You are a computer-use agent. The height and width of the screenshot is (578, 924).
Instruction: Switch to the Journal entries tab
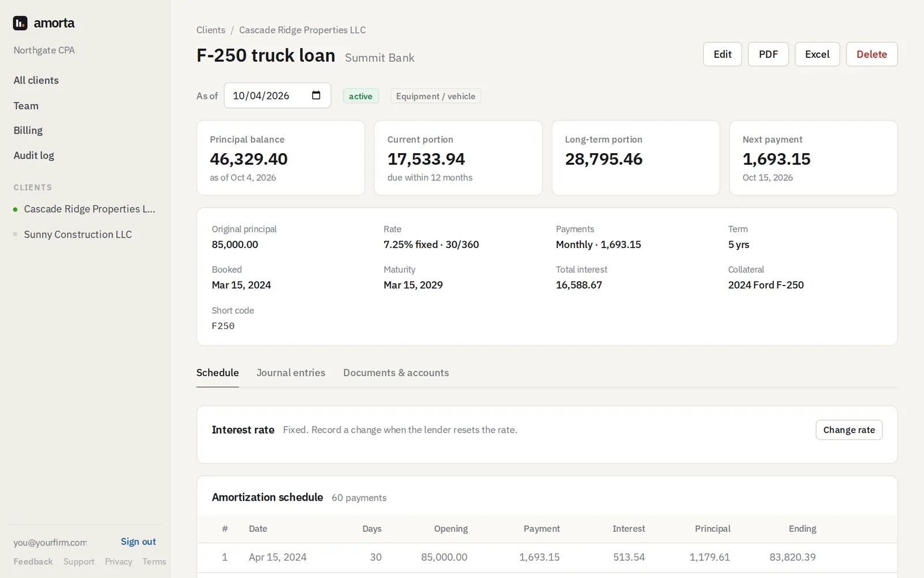pyautogui.click(x=291, y=373)
